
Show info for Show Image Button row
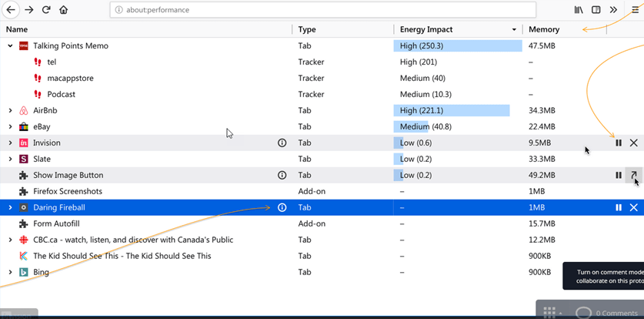click(282, 175)
